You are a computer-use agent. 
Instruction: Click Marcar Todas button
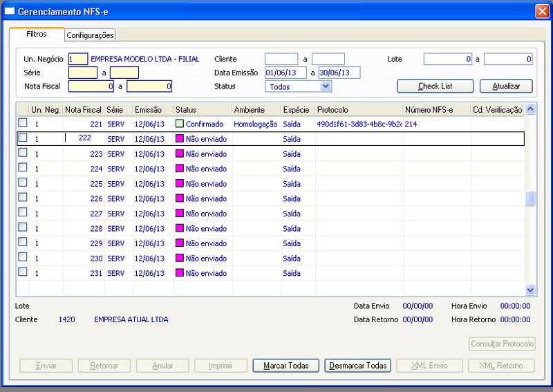285,366
